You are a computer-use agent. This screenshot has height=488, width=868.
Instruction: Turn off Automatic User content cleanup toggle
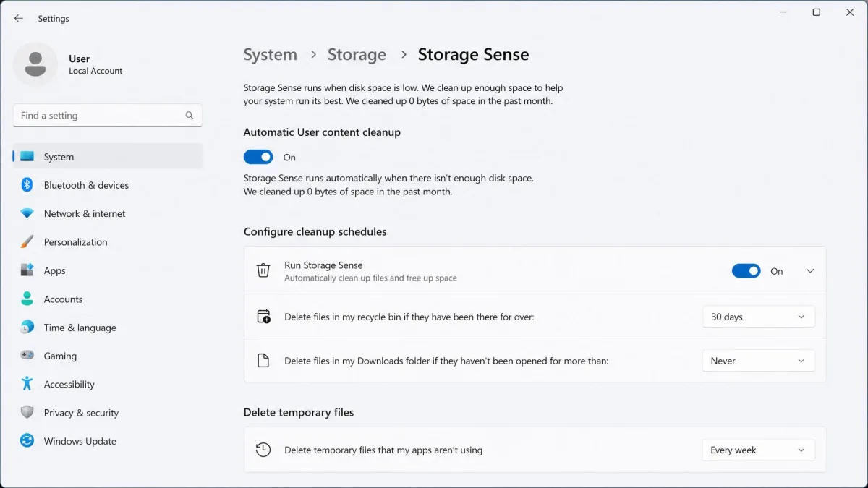[x=258, y=157]
